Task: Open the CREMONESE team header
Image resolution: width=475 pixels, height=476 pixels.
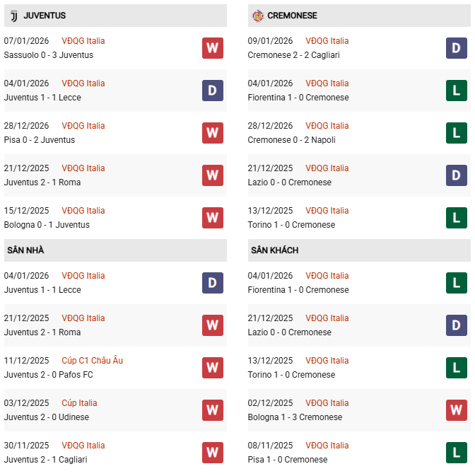Action: click(292, 16)
